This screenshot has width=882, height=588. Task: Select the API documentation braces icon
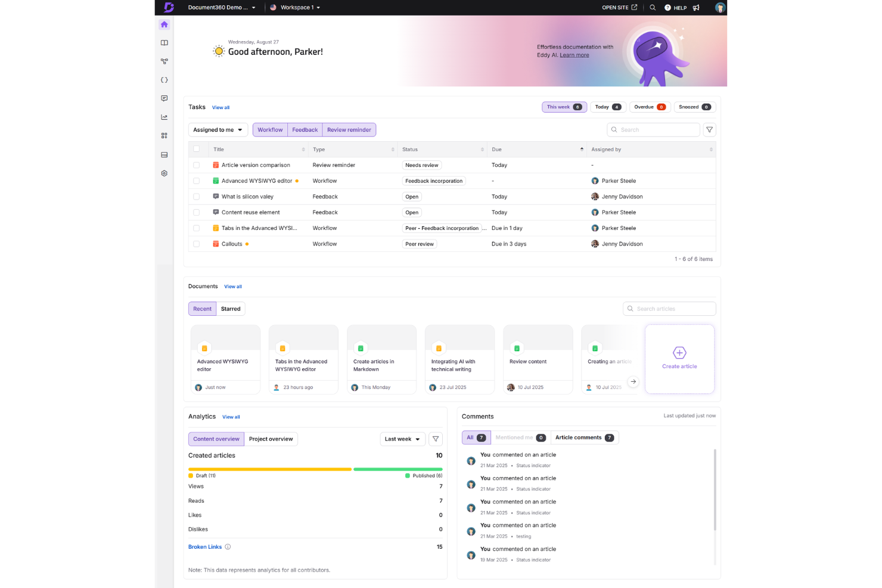pyautogui.click(x=164, y=79)
